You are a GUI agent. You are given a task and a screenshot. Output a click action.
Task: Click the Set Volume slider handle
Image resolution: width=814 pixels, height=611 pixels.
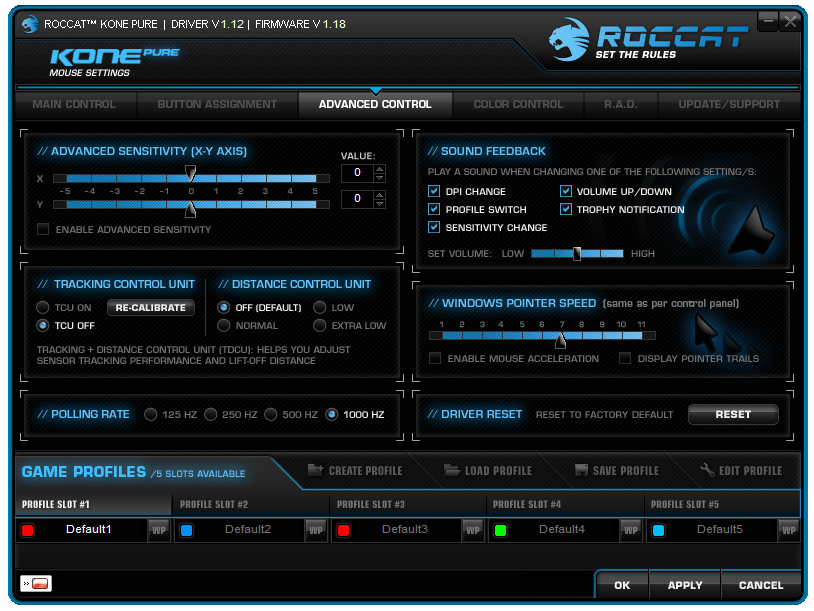pyautogui.click(x=577, y=254)
